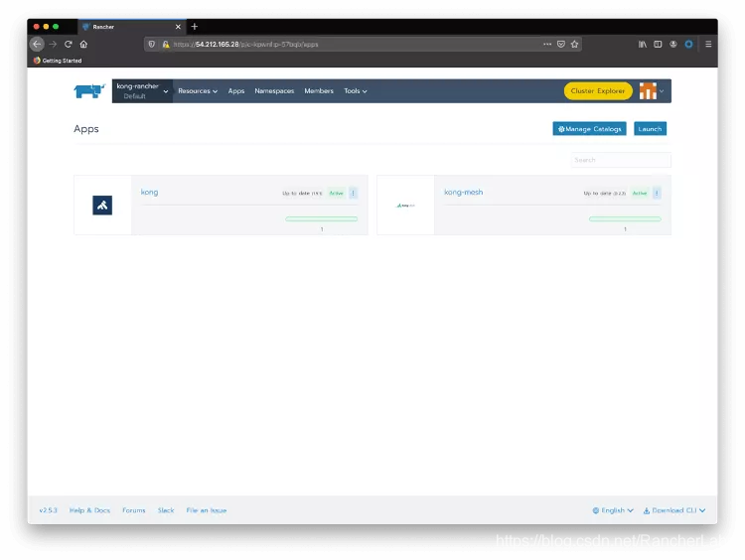
Task: Open Help & Docs footer link
Action: point(89,510)
